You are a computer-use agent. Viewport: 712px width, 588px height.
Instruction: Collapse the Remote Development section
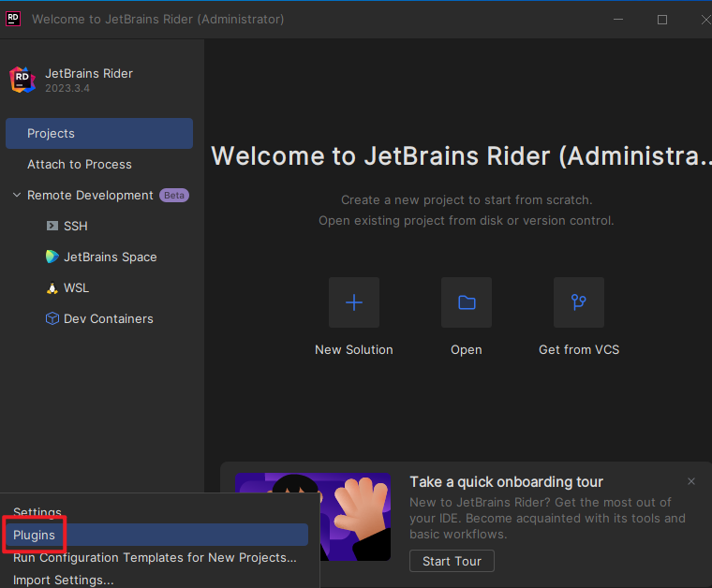[x=17, y=195]
